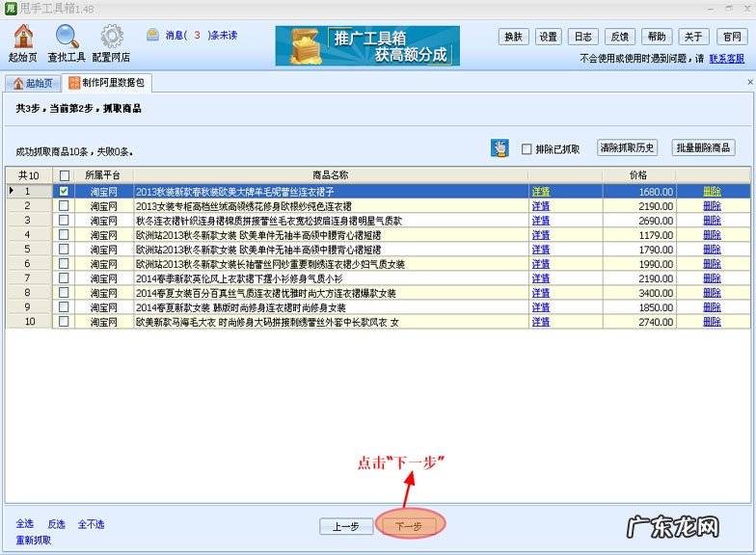The width and height of the screenshot is (756, 555).
Task: Check the checkbox in row 9
Action: click(64, 306)
